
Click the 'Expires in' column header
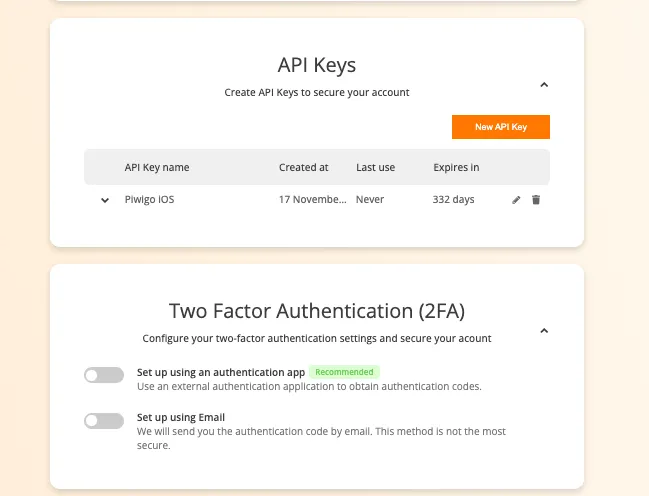(455, 167)
